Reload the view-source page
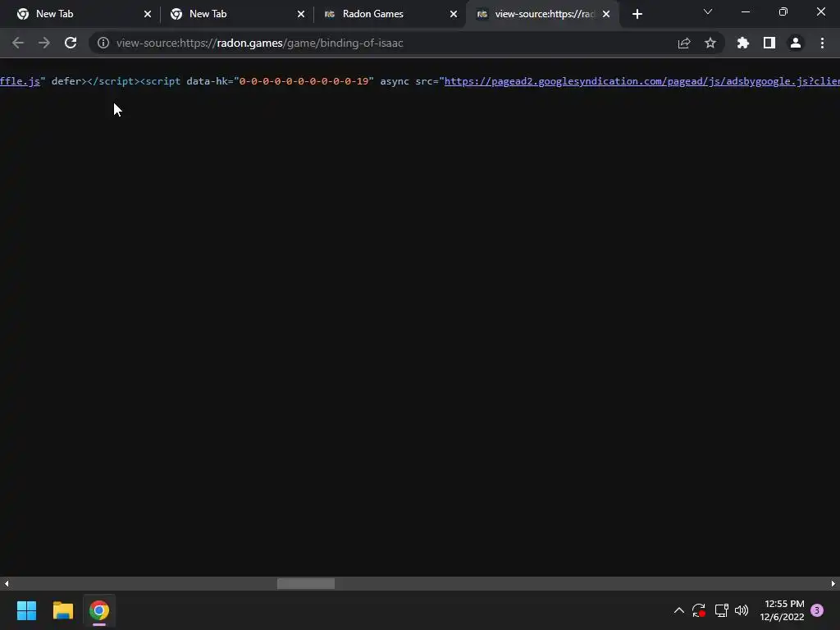The image size is (840, 630). pos(71,43)
